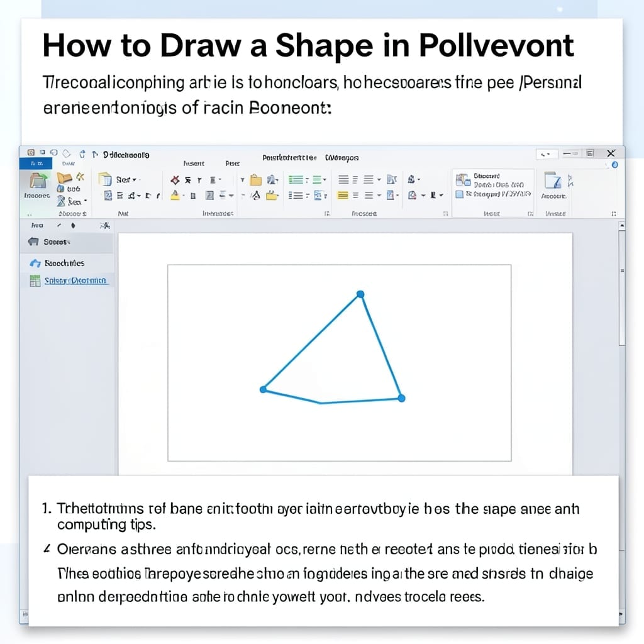Screen dimensions: 644x644
Task: Click the overlapping pictures icon near 'Gbœrrl'
Action: point(463,179)
